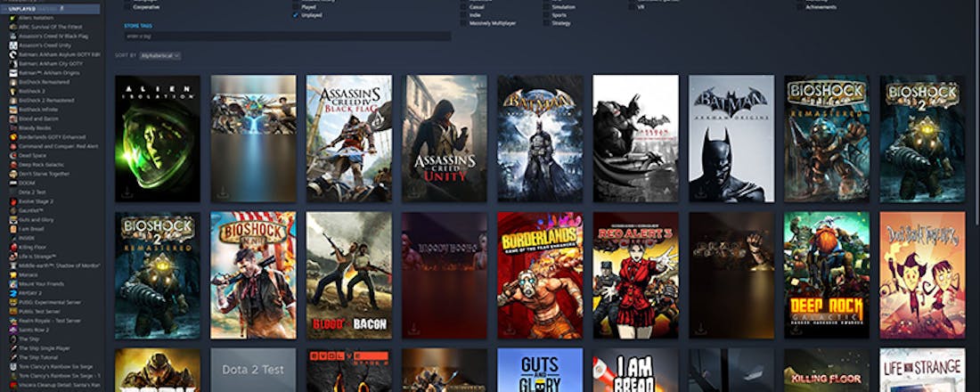Click Dead Space icon in game list
The width and height of the screenshot is (980, 392).
[12, 155]
